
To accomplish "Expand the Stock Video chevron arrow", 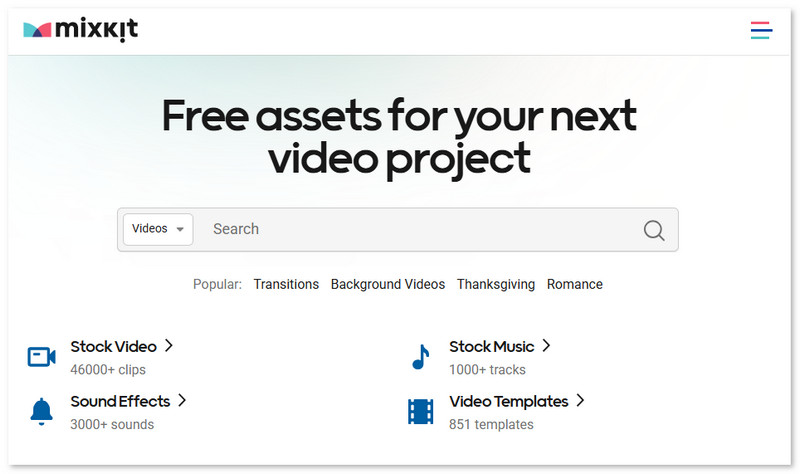I will point(169,346).
